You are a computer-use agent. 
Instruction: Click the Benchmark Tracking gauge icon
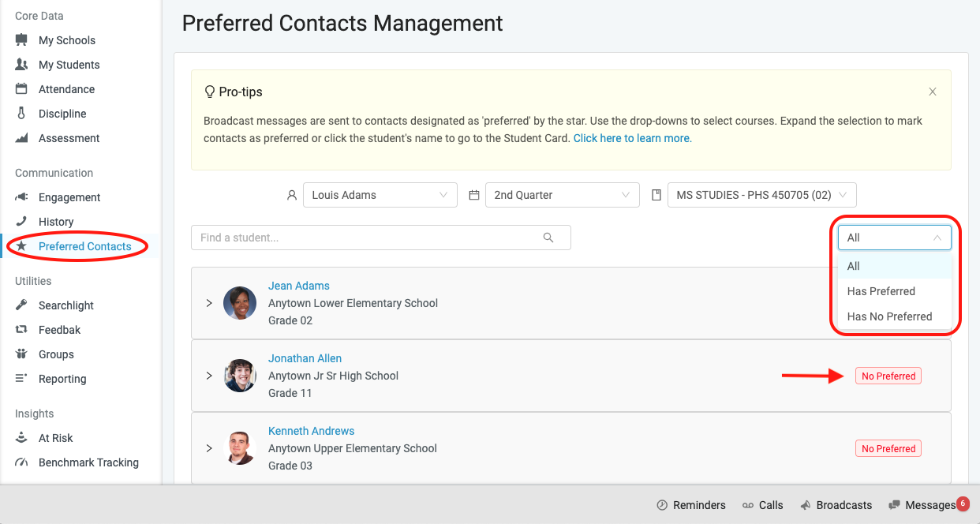(21, 462)
